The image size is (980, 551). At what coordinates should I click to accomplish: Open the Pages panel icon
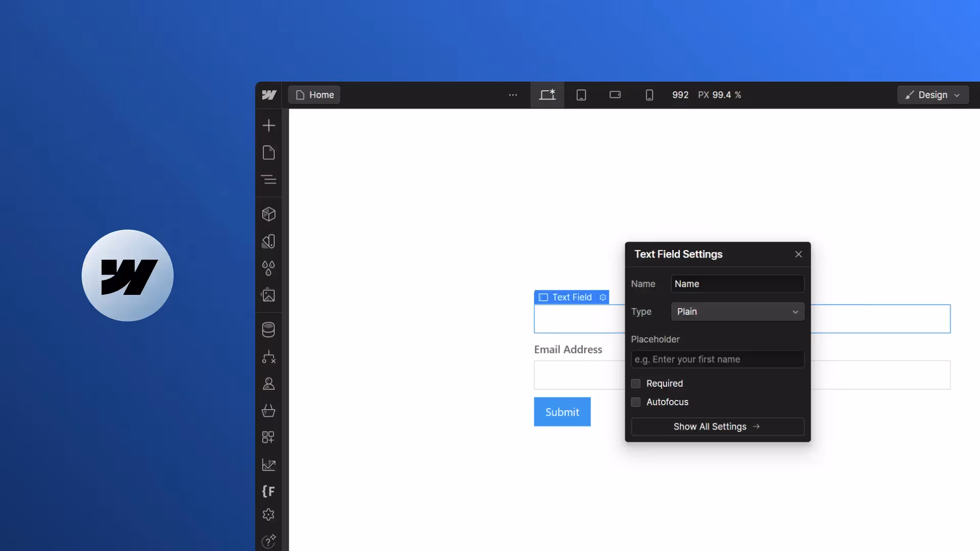(x=268, y=153)
